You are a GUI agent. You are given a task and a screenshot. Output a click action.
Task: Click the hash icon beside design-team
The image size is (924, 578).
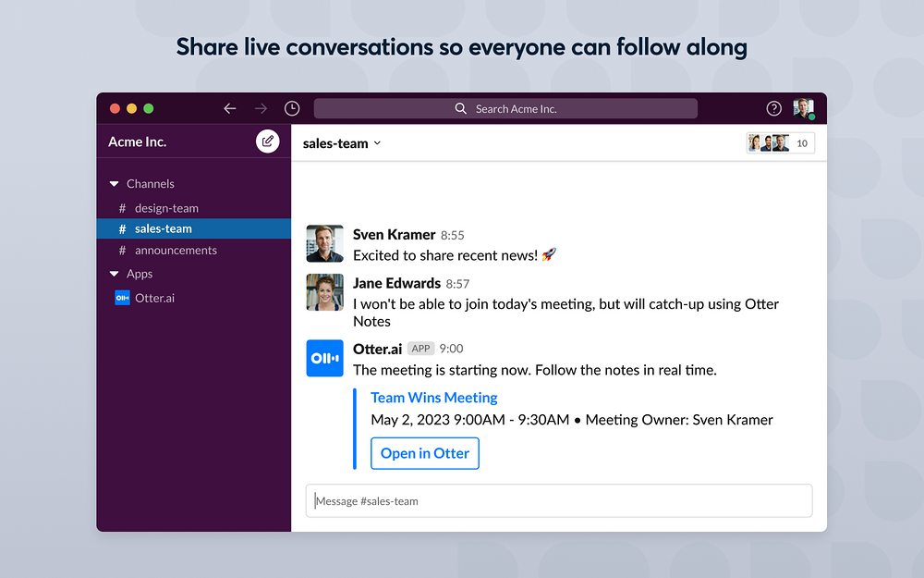coord(122,208)
